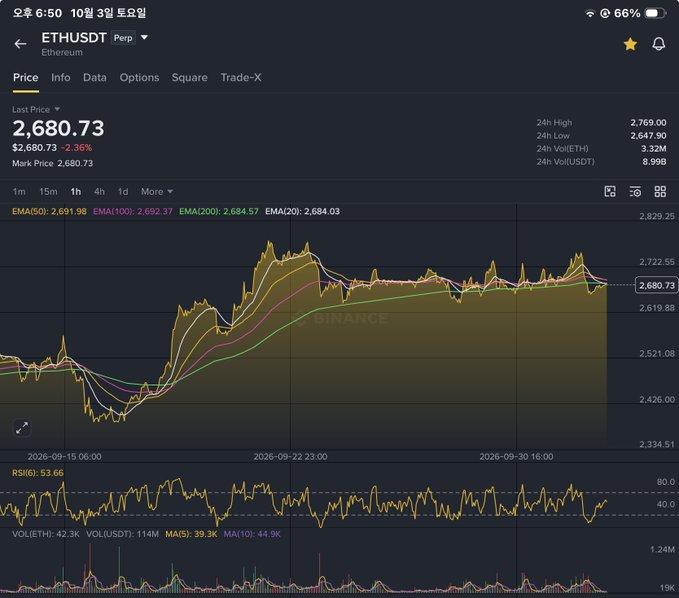Tap the EMA(20) indicator label
679x598 pixels.
coord(302,211)
